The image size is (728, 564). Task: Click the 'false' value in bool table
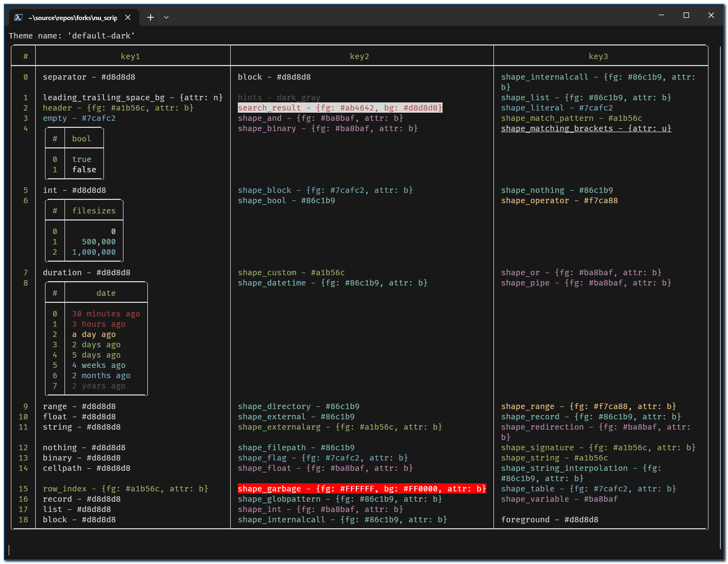(x=84, y=170)
